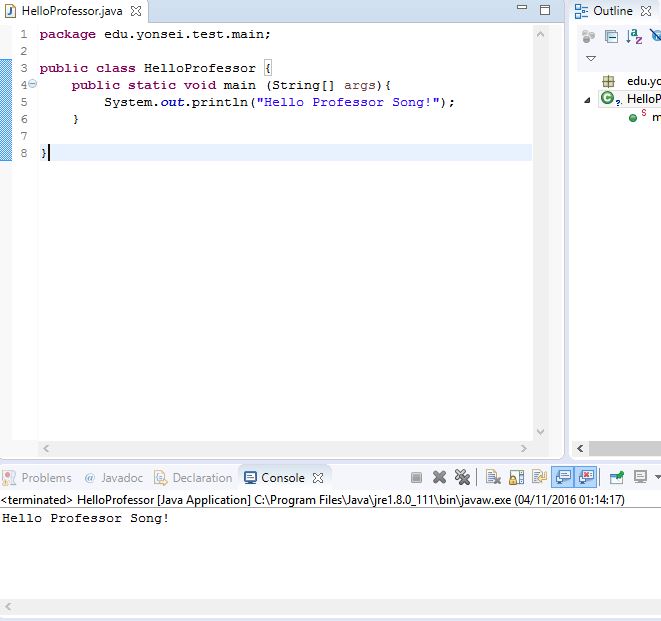The height and width of the screenshot is (621, 661).
Task: Toggle show console on standard output change
Action: pyautogui.click(x=563, y=478)
